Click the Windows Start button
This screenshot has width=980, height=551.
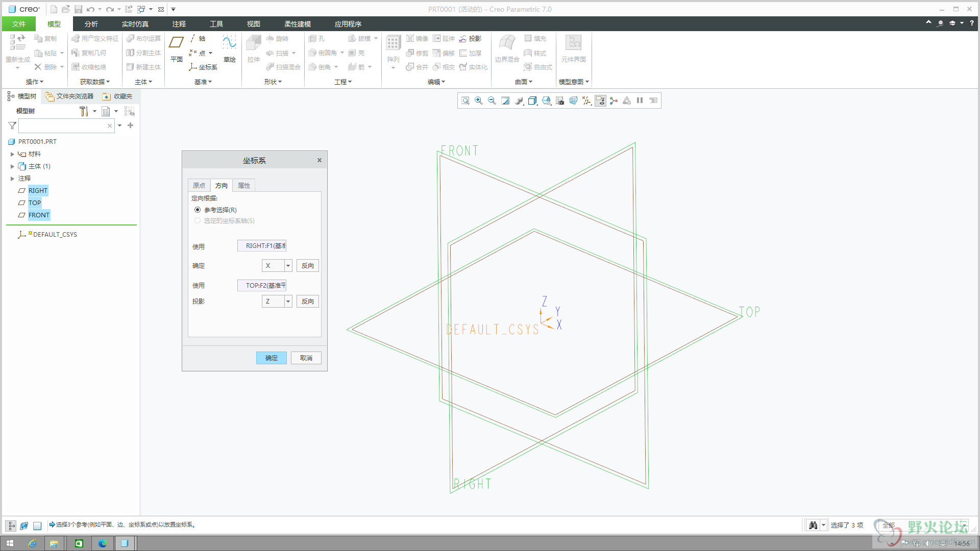(10, 543)
